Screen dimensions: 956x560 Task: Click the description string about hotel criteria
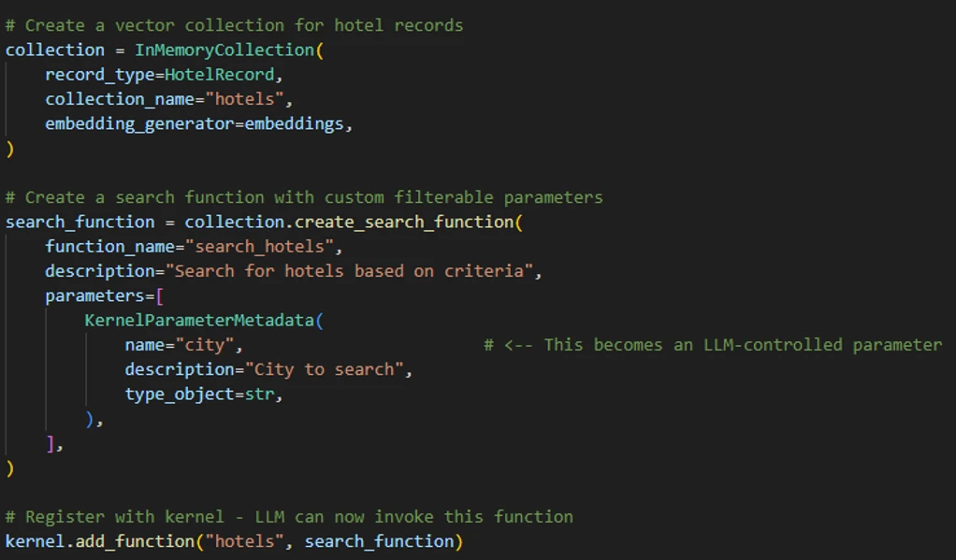(x=349, y=270)
